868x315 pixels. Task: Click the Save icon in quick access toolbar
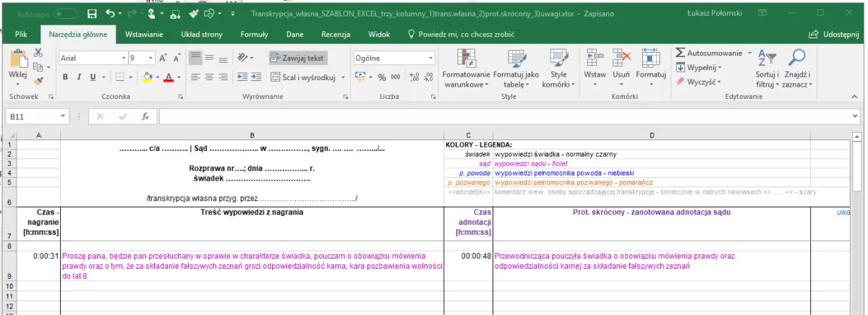coord(92,14)
